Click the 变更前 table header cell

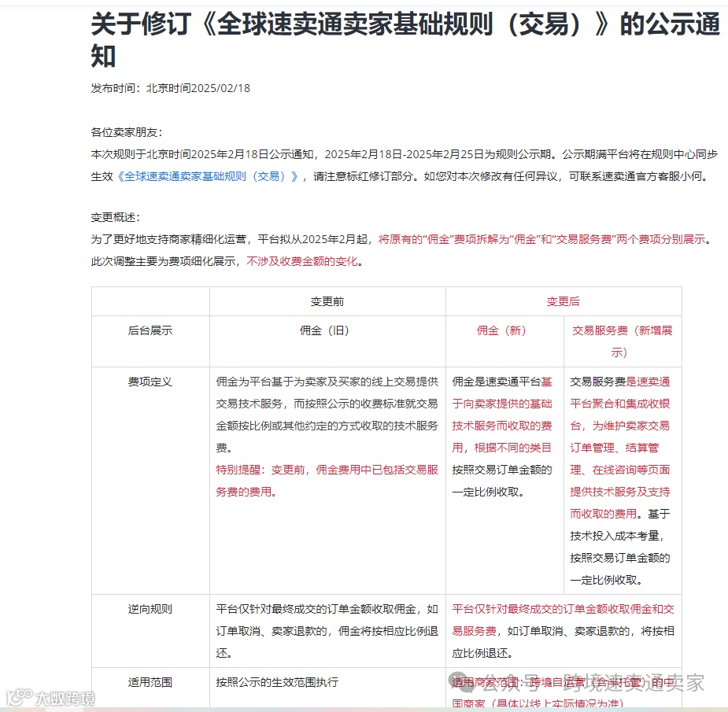pyautogui.click(x=327, y=301)
